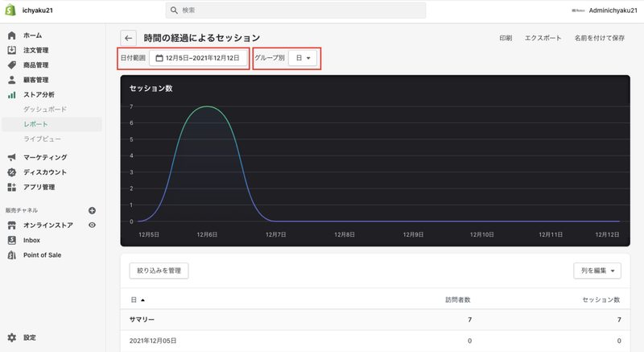Open 顧客管理 in the sidebar
644x352 pixels.
(35, 80)
